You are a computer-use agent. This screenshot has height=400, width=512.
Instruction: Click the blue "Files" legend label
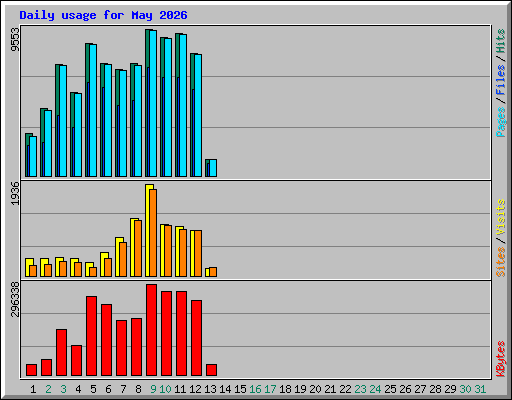(x=500, y=79)
